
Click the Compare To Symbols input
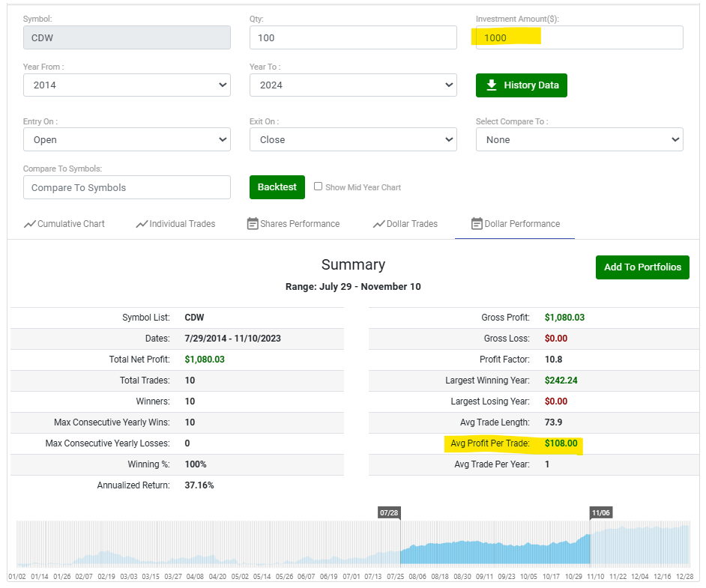click(127, 187)
